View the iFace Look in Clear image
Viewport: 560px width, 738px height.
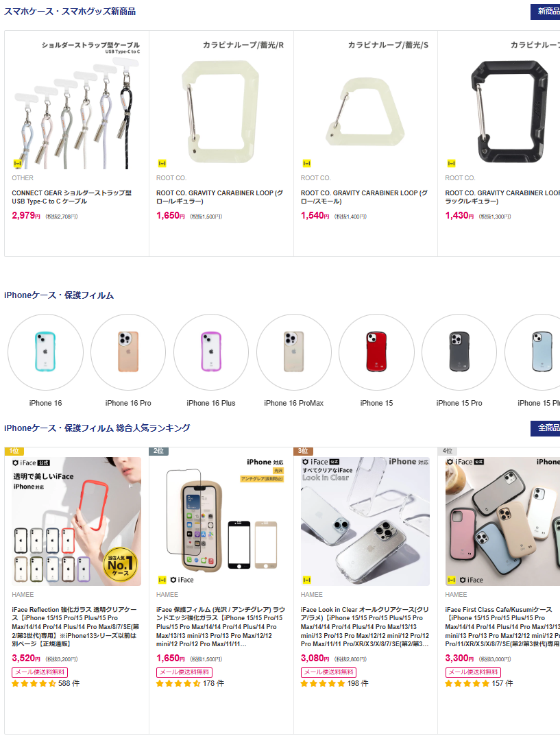[365, 521]
